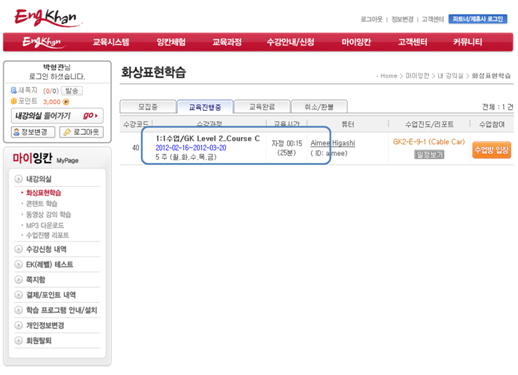Screen dimensions: 518x375
Task: Click course code 40 cell
Action: tap(136, 148)
